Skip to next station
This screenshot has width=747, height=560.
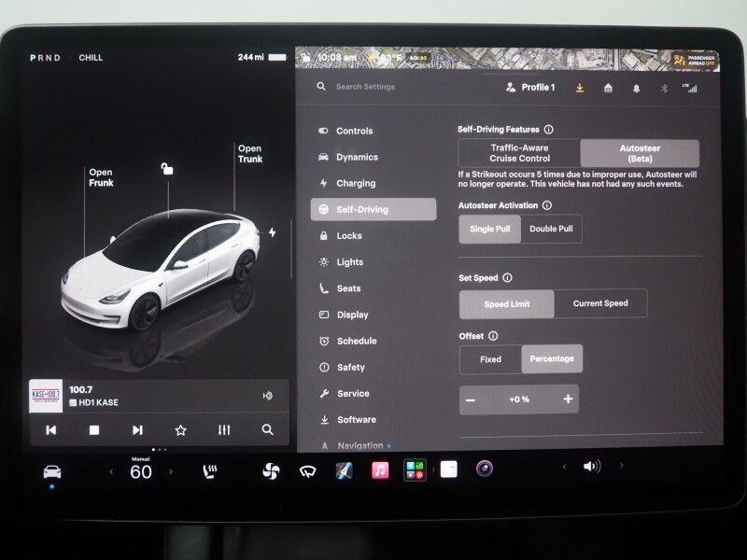[x=137, y=430]
